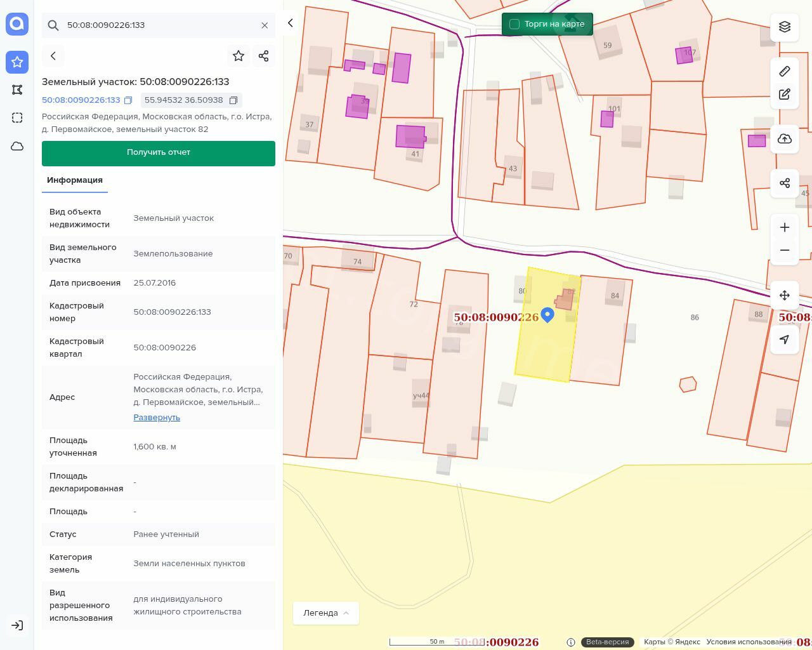Zoom in on the map
The width and height of the screenshot is (812, 650).
785,228
